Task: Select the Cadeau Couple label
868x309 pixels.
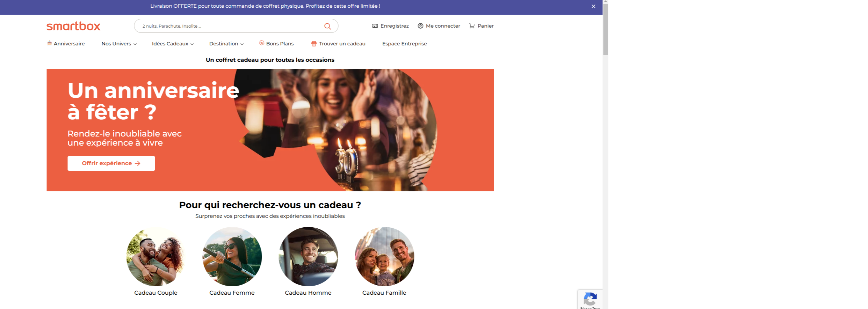Action: coord(156,293)
